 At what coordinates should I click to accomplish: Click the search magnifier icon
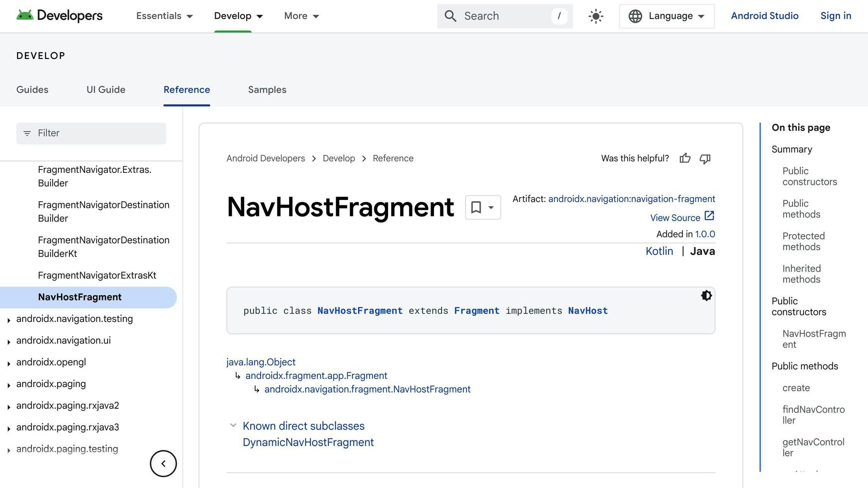tap(451, 16)
